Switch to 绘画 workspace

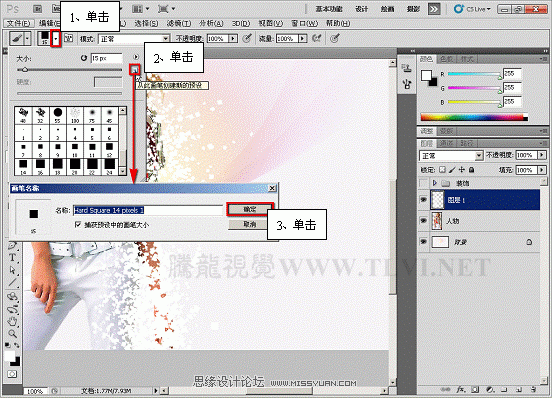(x=387, y=9)
